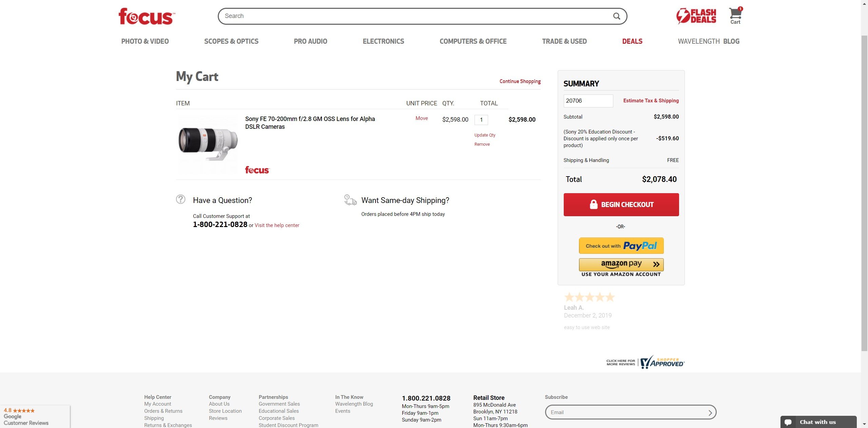Open footer Wavelength Blog link
Image resolution: width=868 pixels, height=428 pixels.
tap(354, 404)
